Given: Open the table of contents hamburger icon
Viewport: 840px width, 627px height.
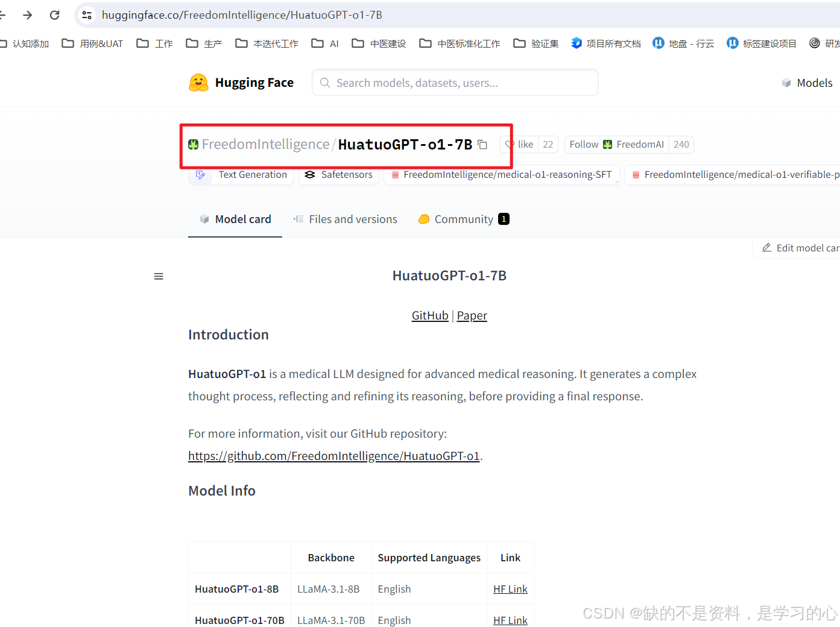Looking at the screenshot, I should (x=159, y=276).
